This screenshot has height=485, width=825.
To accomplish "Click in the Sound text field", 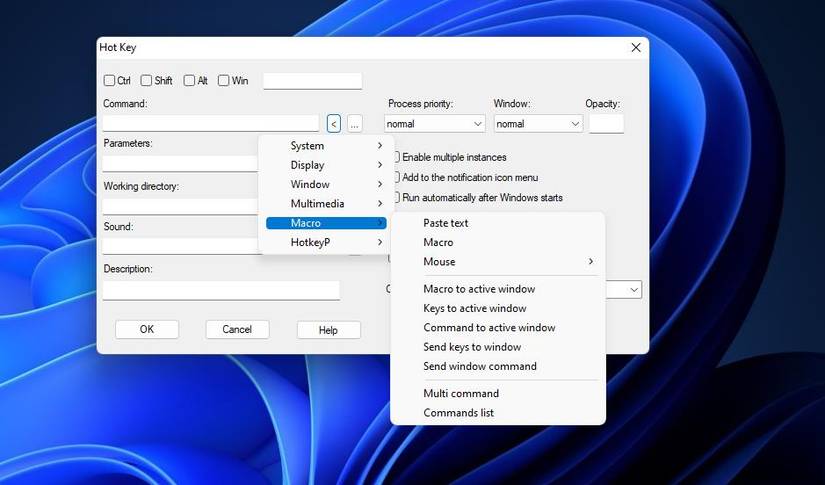I will point(180,246).
